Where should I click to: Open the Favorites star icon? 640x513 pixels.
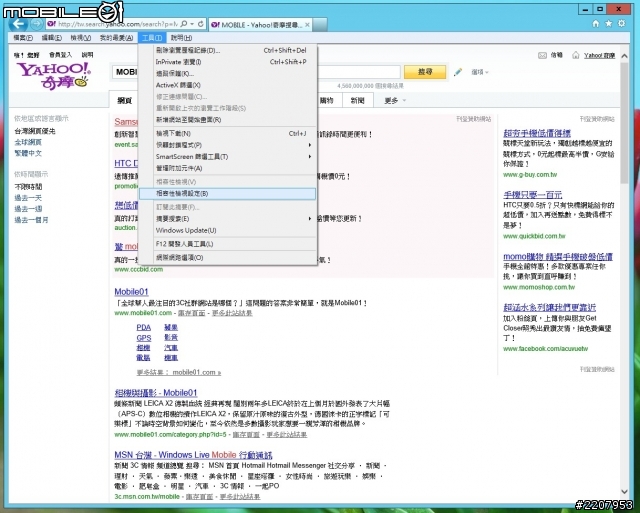pyautogui.click(x=609, y=24)
